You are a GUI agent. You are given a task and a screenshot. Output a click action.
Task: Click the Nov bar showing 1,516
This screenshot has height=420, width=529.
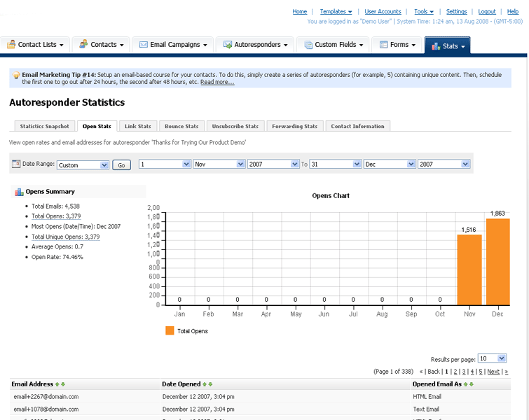469,269
